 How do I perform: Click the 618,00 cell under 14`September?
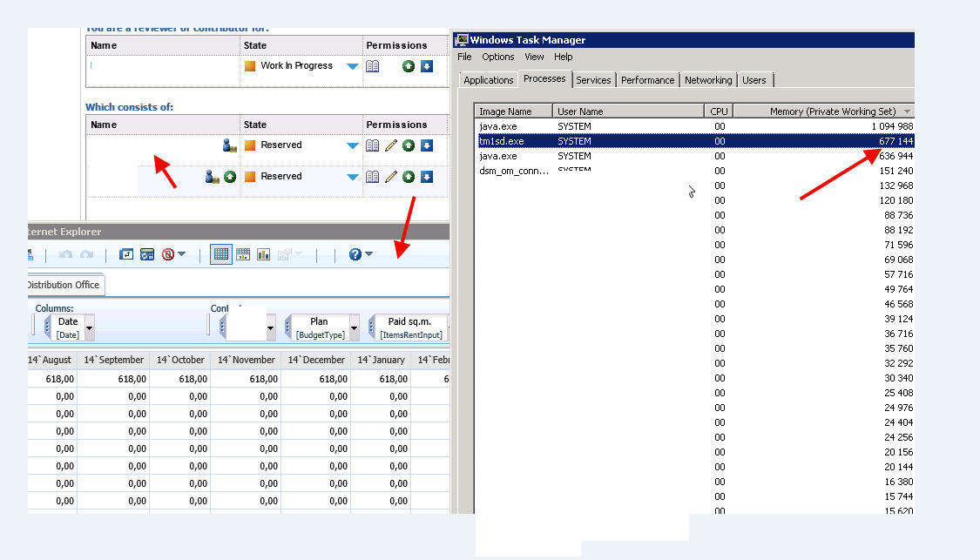(113, 379)
